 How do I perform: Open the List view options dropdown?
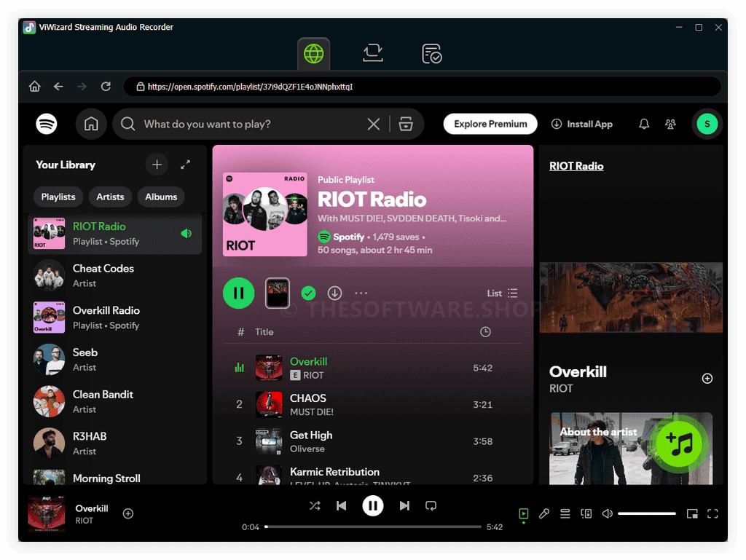[502, 293]
